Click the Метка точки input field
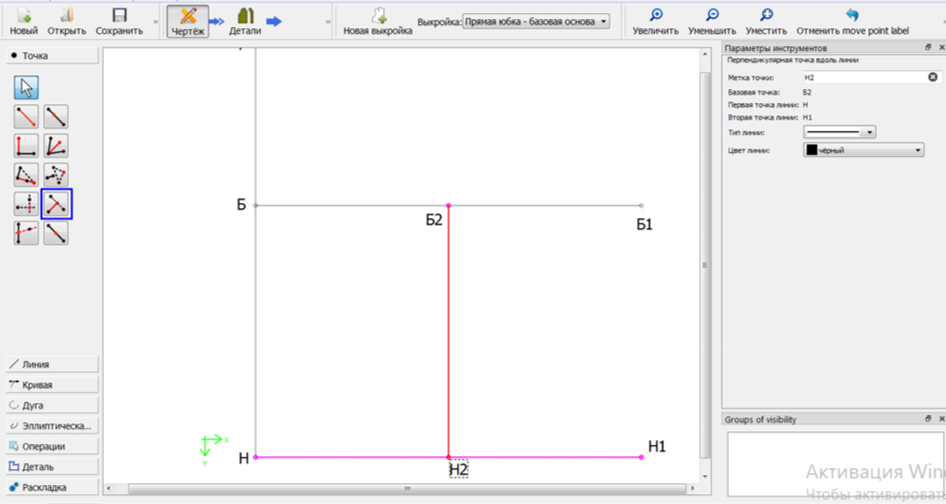 click(872, 77)
